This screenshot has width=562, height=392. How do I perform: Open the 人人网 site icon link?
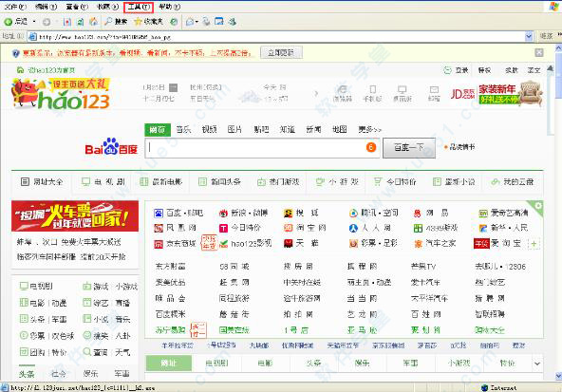[353, 228]
